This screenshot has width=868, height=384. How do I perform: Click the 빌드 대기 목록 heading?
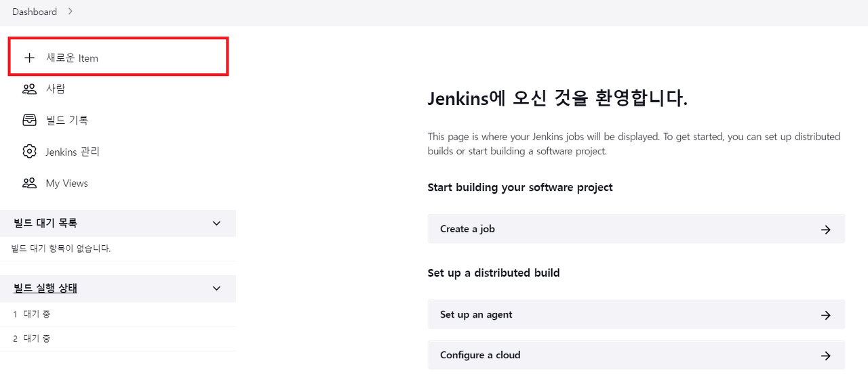tap(45, 223)
